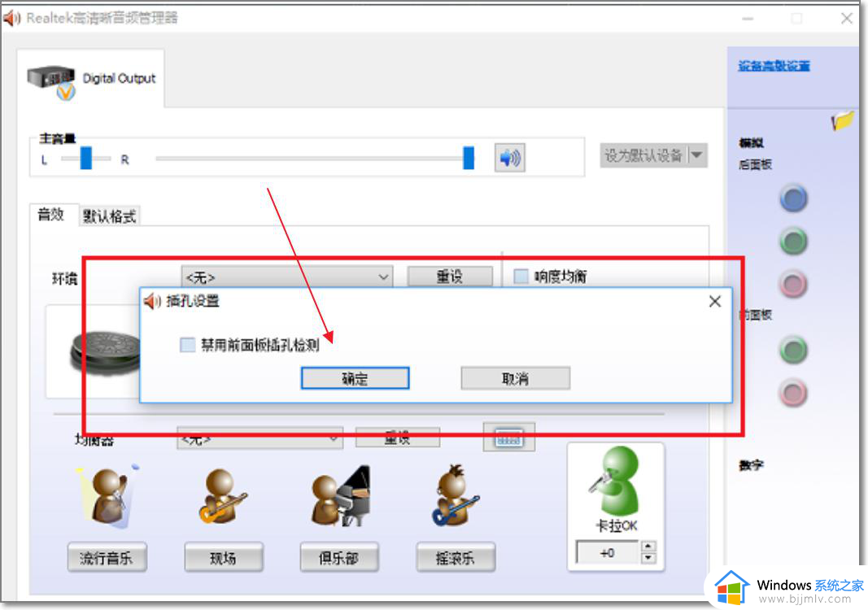This screenshot has width=868, height=610.
Task: Click the 流行音乐 preset button
Action: [107, 557]
